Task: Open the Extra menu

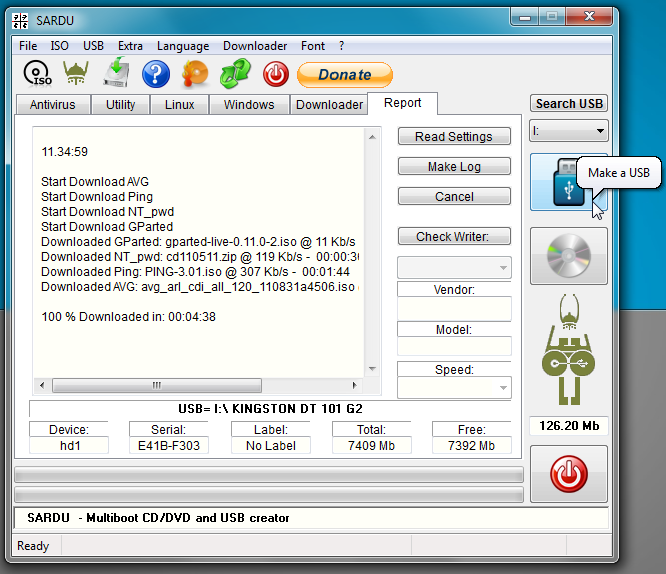Action: pos(130,46)
